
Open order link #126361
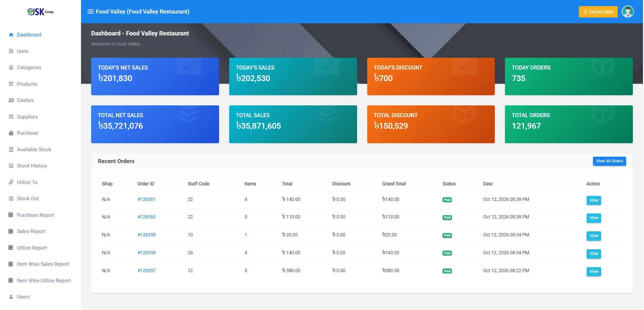click(x=146, y=199)
